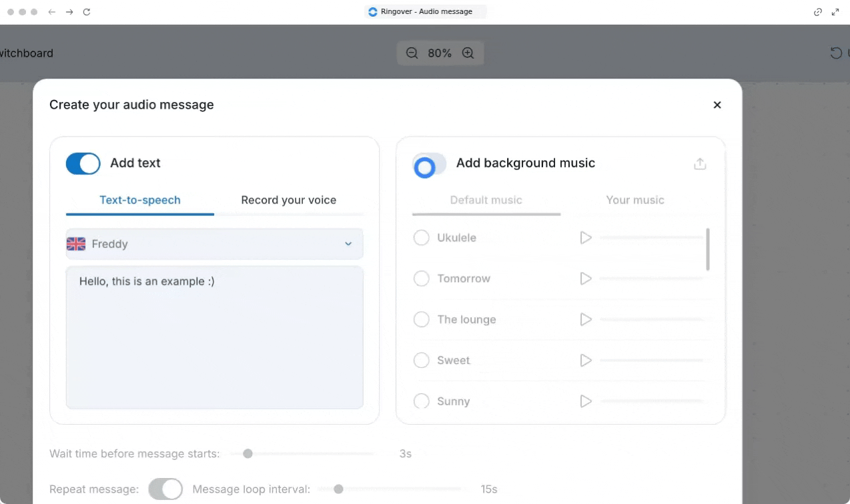The image size is (850, 504).
Task: Switch to Record your voice tab
Action: (289, 200)
